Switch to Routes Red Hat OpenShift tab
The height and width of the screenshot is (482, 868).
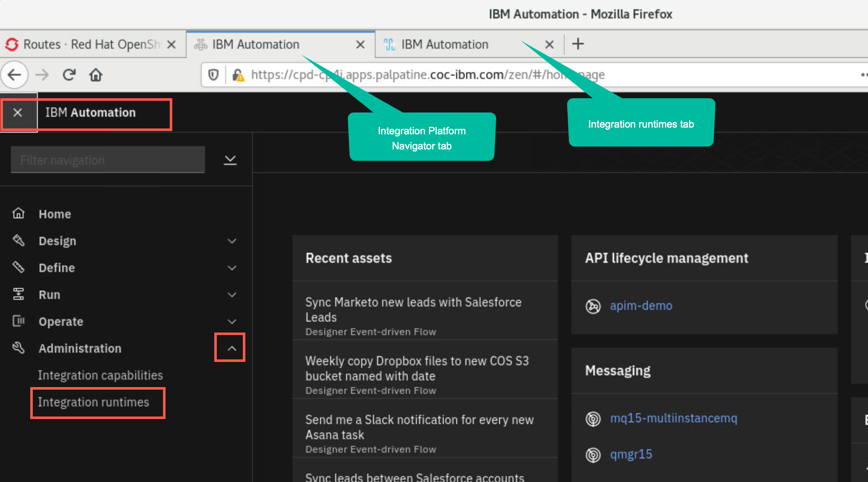point(92,44)
